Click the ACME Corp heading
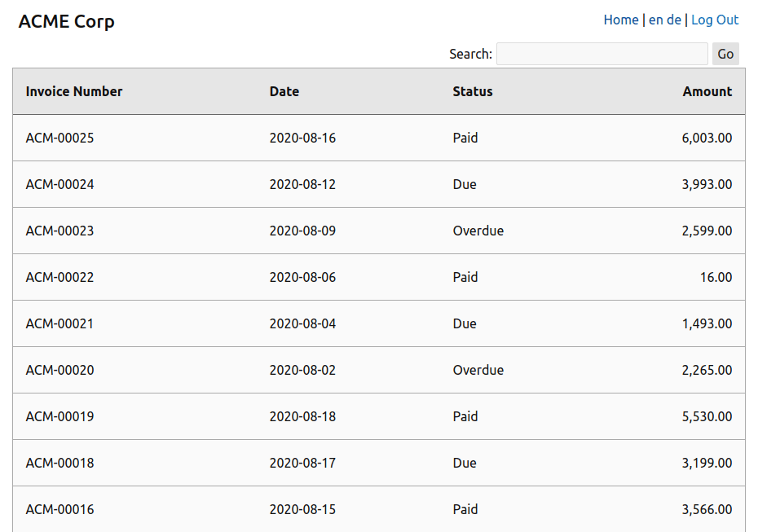This screenshot has width=758, height=532. pyautogui.click(x=66, y=21)
